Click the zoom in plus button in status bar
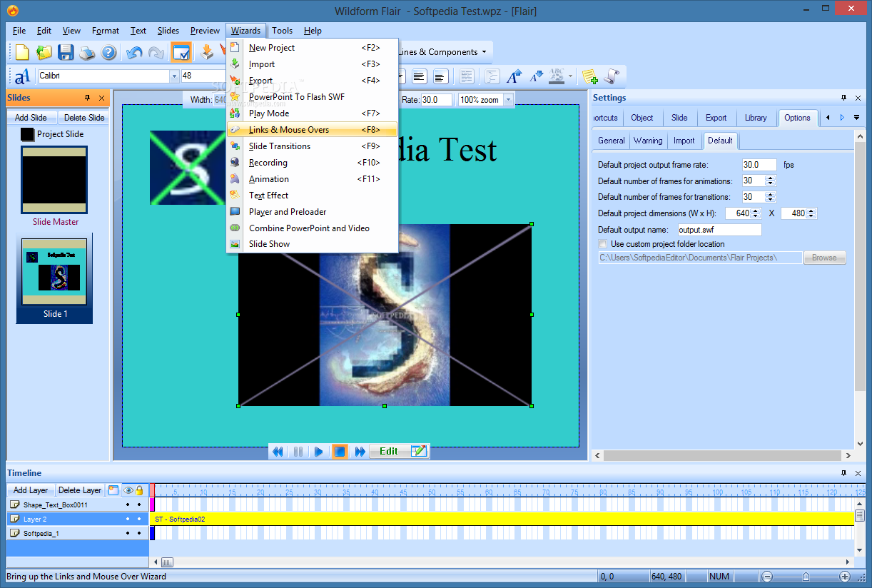Screen dimensions: 872x588 (x=845, y=577)
